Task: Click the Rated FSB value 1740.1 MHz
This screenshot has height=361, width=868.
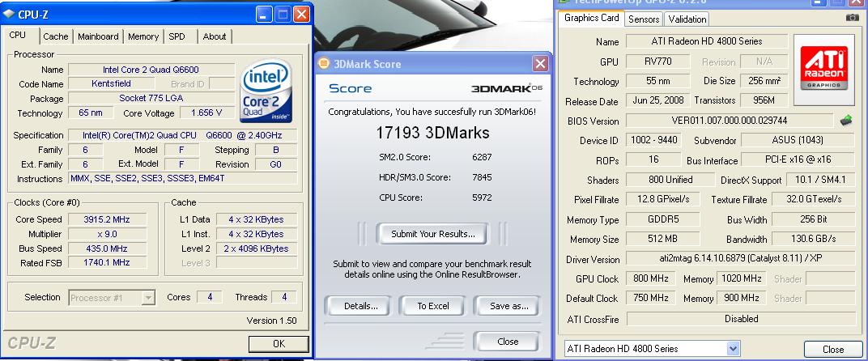Action: click(106, 263)
